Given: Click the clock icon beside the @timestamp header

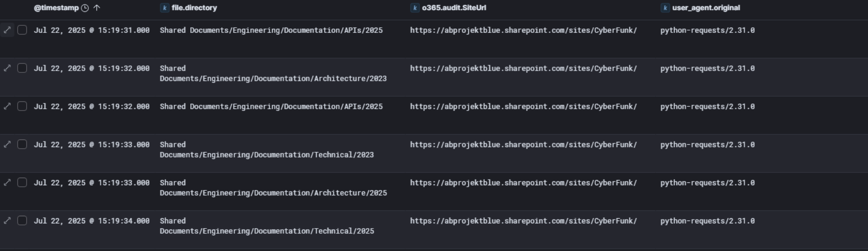Looking at the screenshot, I should click(x=85, y=8).
